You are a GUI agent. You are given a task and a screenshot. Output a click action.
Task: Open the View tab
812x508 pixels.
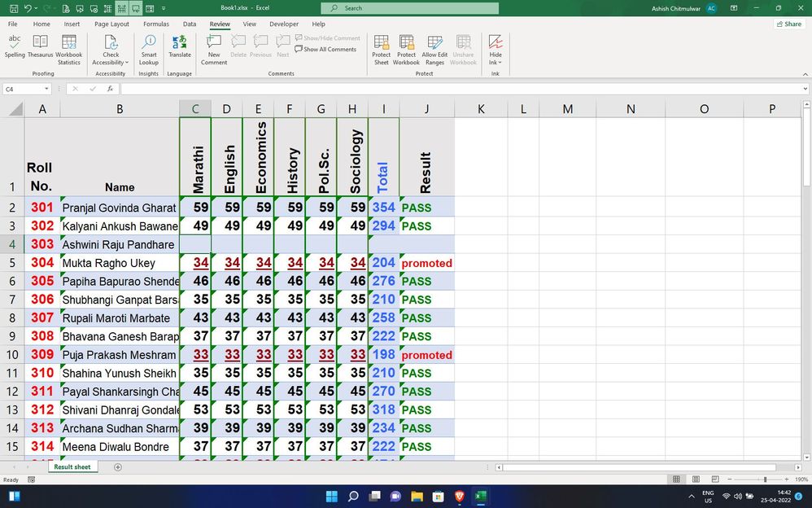pos(250,24)
